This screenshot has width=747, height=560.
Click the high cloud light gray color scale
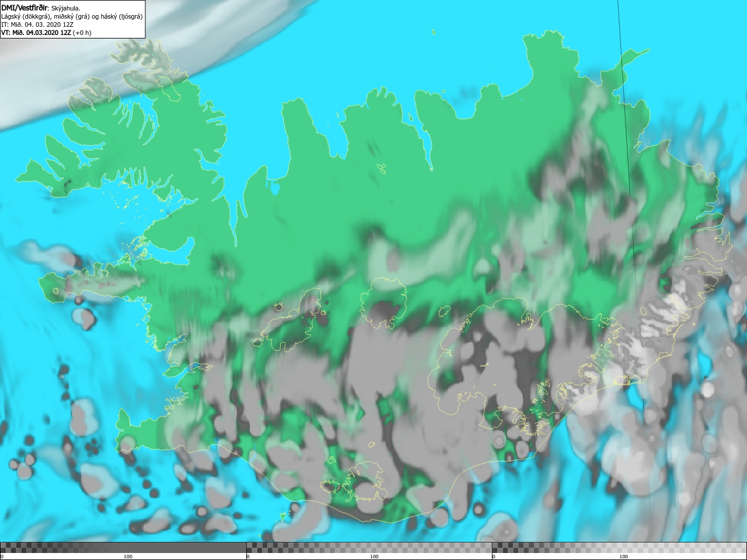pos(619,547)
